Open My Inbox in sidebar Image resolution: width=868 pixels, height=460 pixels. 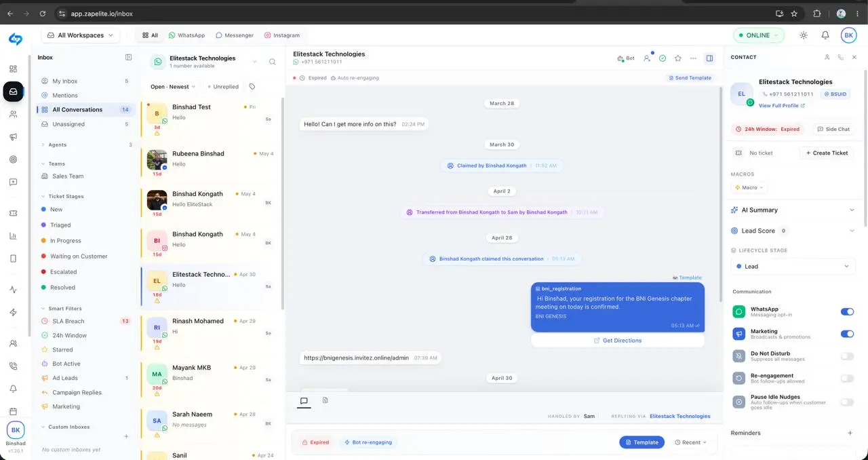(85, 81)
